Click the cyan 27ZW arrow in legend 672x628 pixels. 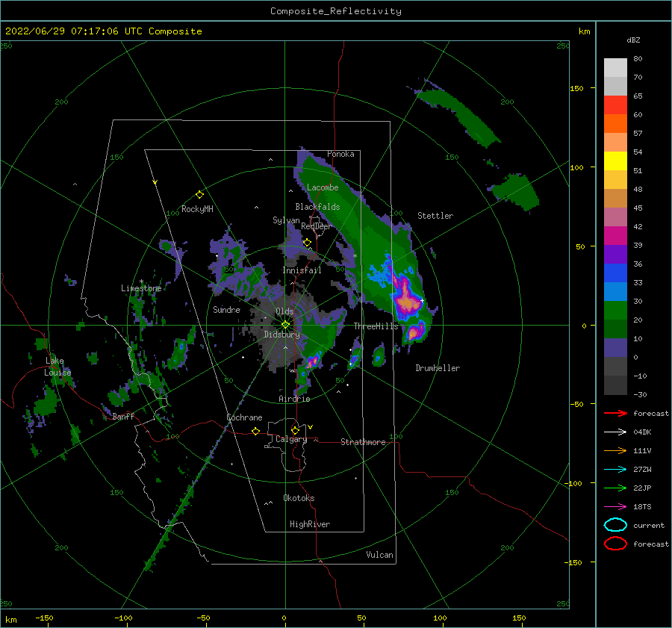(615, 470)
